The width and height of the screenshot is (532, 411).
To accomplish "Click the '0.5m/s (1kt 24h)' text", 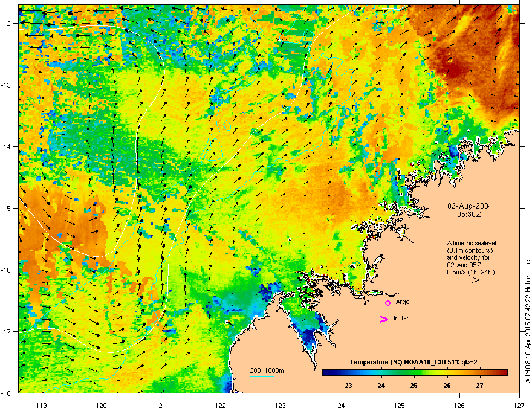I will (471, 273).
